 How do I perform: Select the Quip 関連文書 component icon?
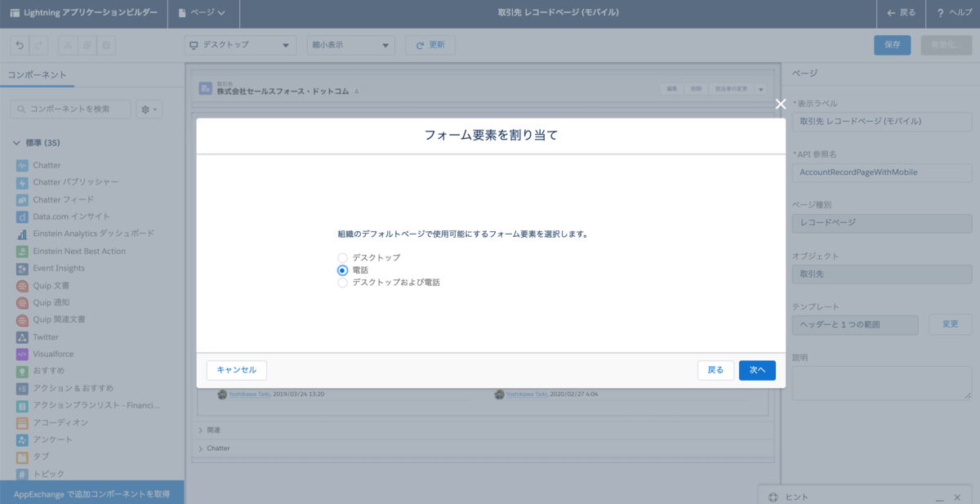tap(23, 319)
